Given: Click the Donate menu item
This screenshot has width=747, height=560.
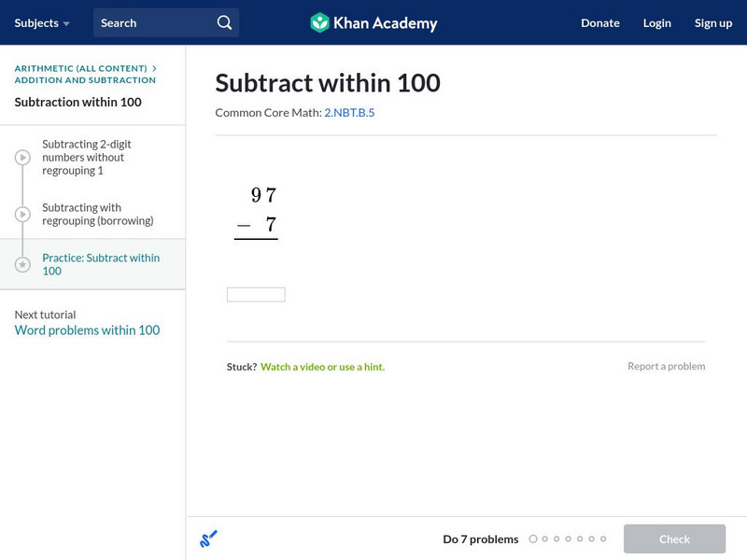Looking at the screenshot, I should [599, 22].
